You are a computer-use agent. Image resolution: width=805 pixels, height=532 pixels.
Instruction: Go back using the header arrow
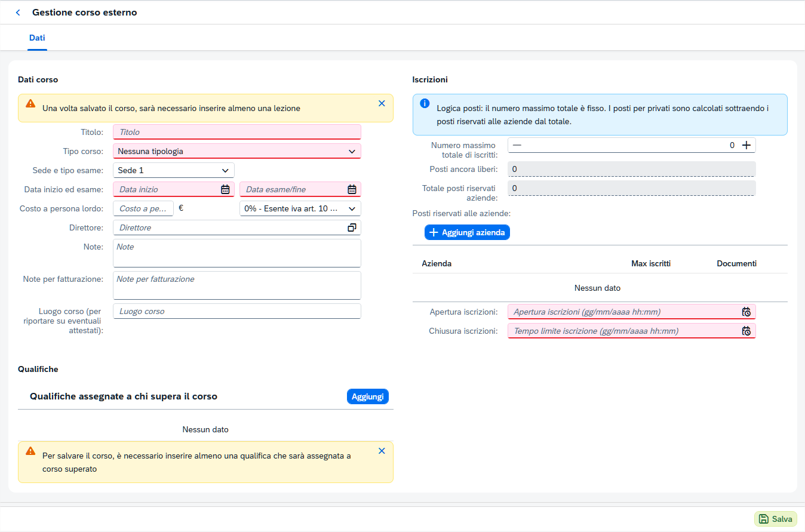[x=18, y=13]
